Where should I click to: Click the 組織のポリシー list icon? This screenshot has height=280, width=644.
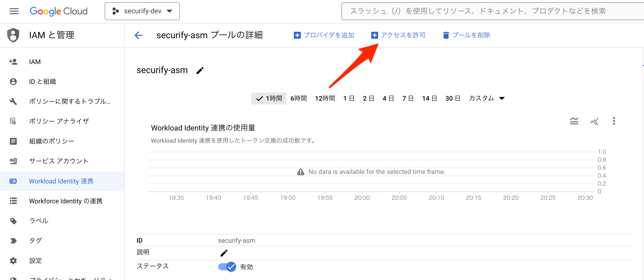pyautogui.click(x=13, y=141)
